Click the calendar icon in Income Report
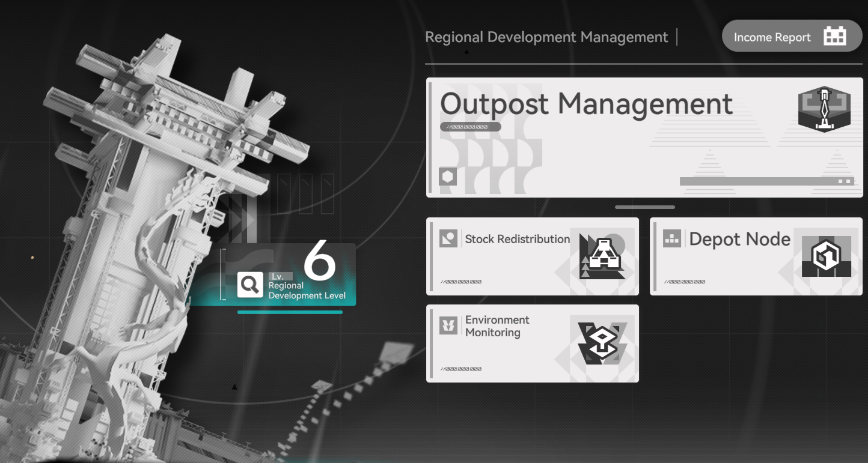868x463 pixels. click(835, 37)
